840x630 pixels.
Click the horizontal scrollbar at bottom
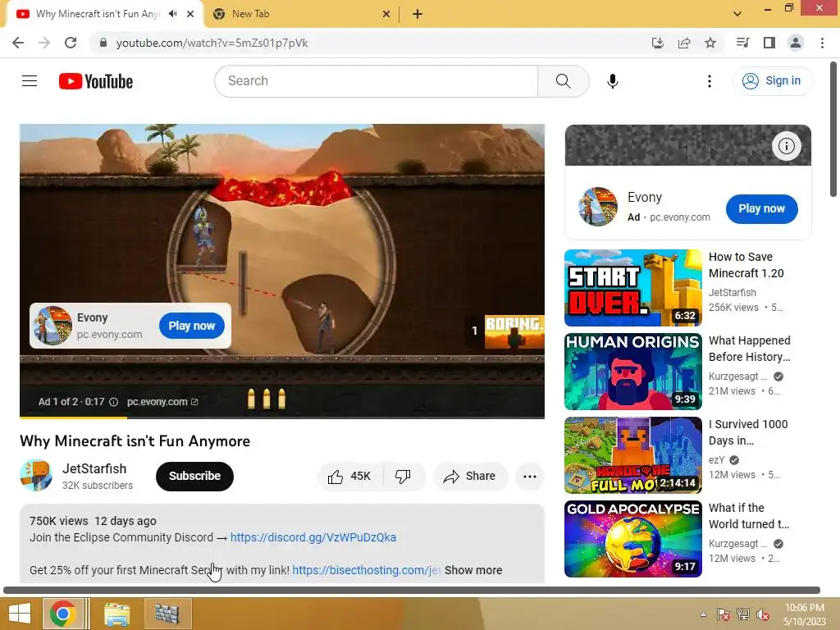tap(412, 591)
